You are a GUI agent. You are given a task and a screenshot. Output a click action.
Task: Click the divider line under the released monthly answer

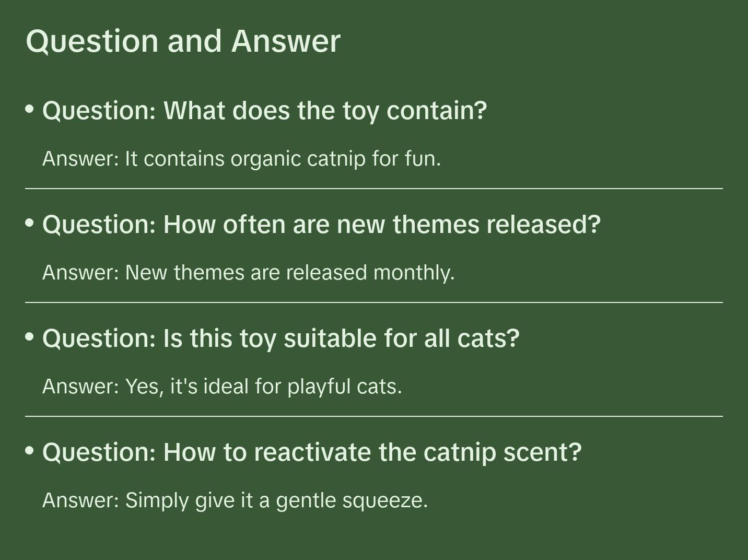(x=374, y=302)
